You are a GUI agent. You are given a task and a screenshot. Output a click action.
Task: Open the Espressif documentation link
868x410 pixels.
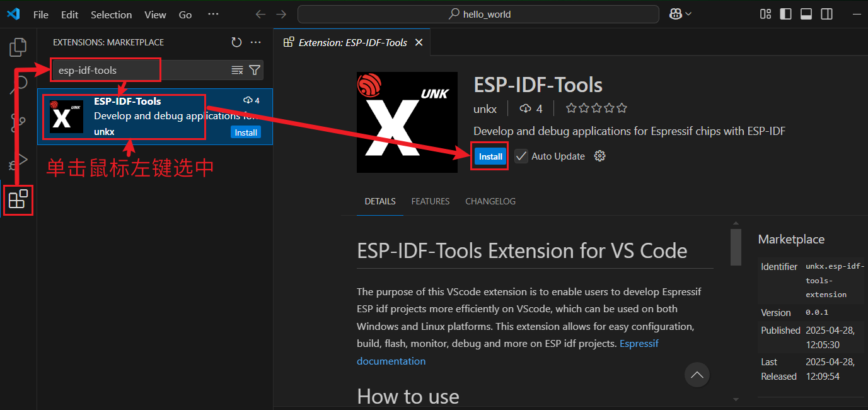pos(507,352)
